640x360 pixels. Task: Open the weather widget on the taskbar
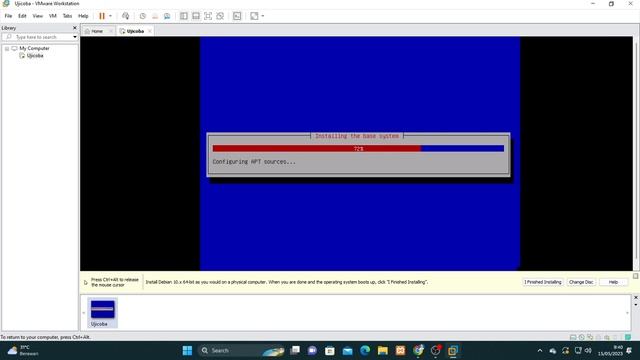pyautogui.click(x=24, y=351)
